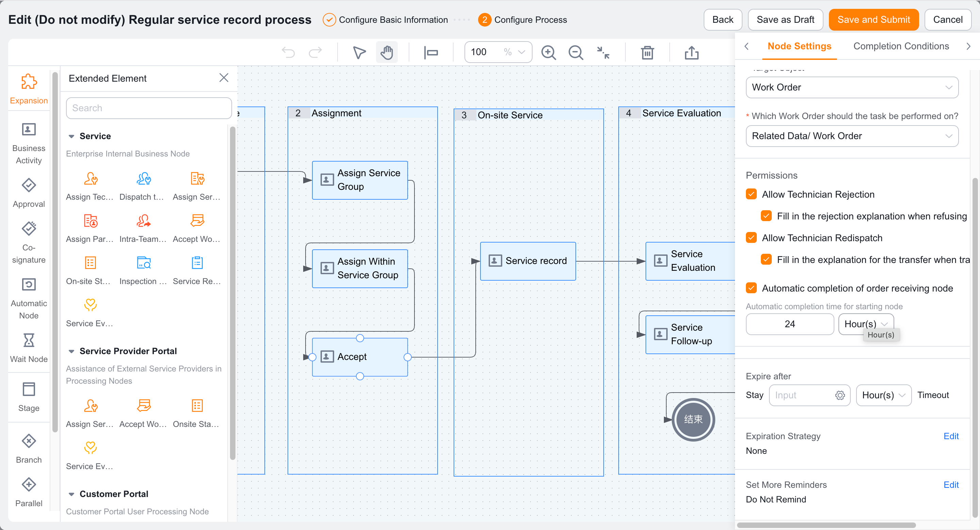Image resolution: width=980 pixels, height=530 pixels.
Task: Select the Approval element type
Action: point(29,193)
